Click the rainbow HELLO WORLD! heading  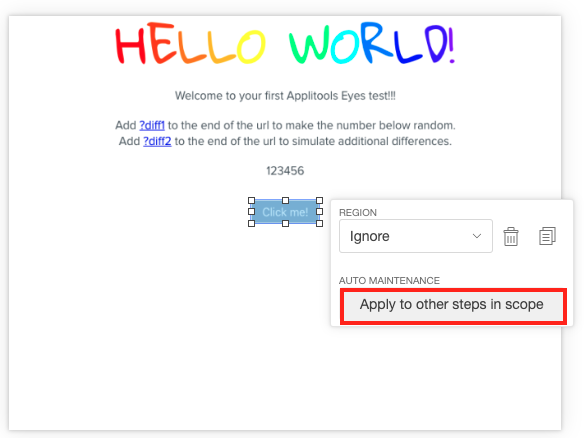[x=285, y=44]
